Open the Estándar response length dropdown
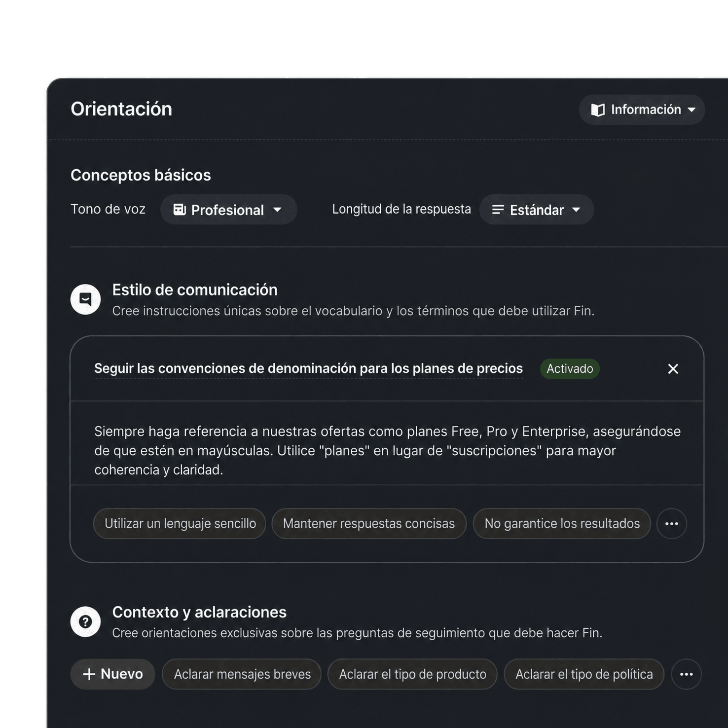Image resolution: width=728 pixels, height=728 pixels. [x=537, y=210]
